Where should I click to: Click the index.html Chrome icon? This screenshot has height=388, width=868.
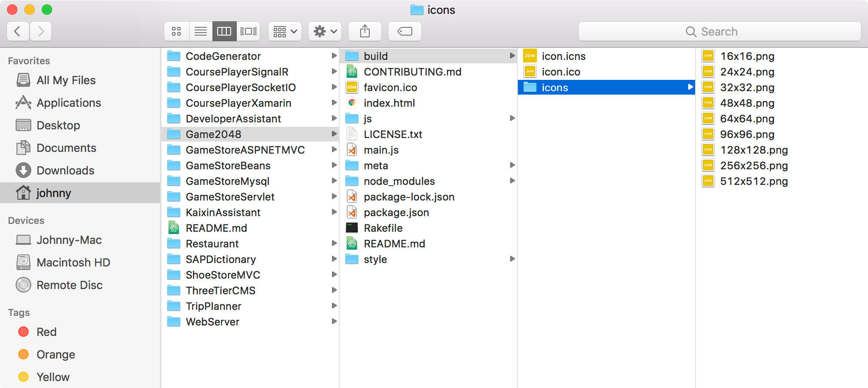point(352,103)
